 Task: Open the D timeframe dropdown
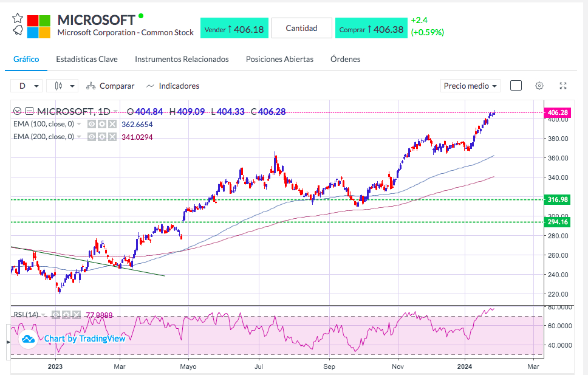click(x=26, y=86)
